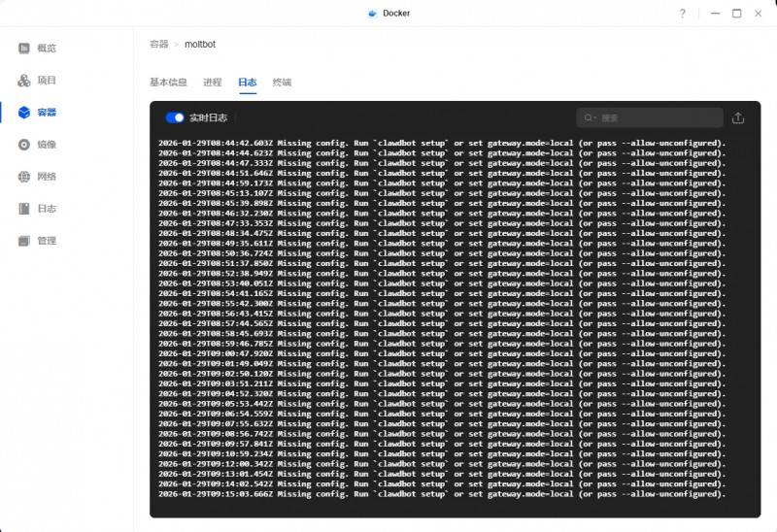The width and height of the screenshot is (777, 532).
Task: Switch to the 基本信息 tab
Action: [168, 83]
